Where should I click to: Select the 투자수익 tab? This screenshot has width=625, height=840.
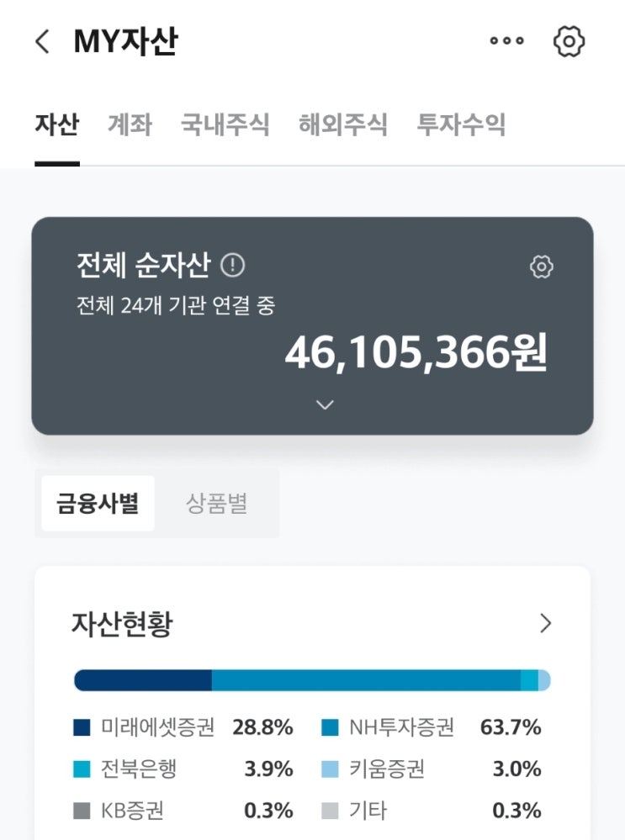[x=461, y=125]
